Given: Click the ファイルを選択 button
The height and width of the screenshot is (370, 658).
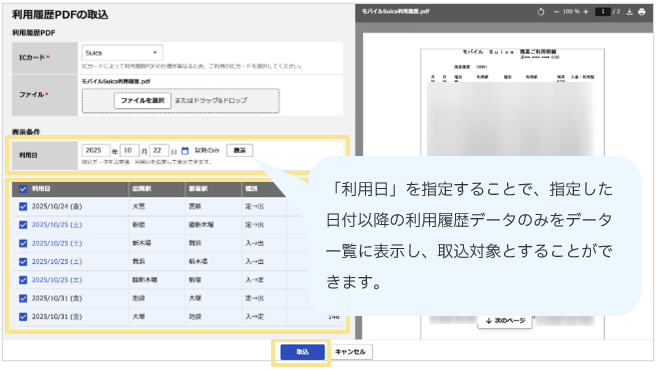Looking at the screenshot, I should point(143,101).
